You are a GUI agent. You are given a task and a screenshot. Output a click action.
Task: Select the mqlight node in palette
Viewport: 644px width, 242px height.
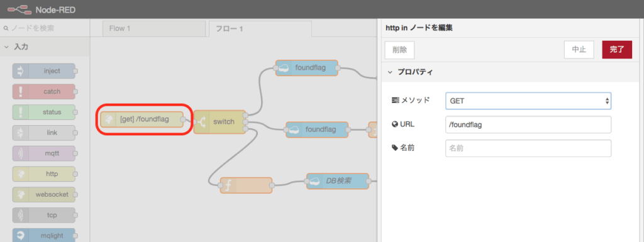(44, 236)
